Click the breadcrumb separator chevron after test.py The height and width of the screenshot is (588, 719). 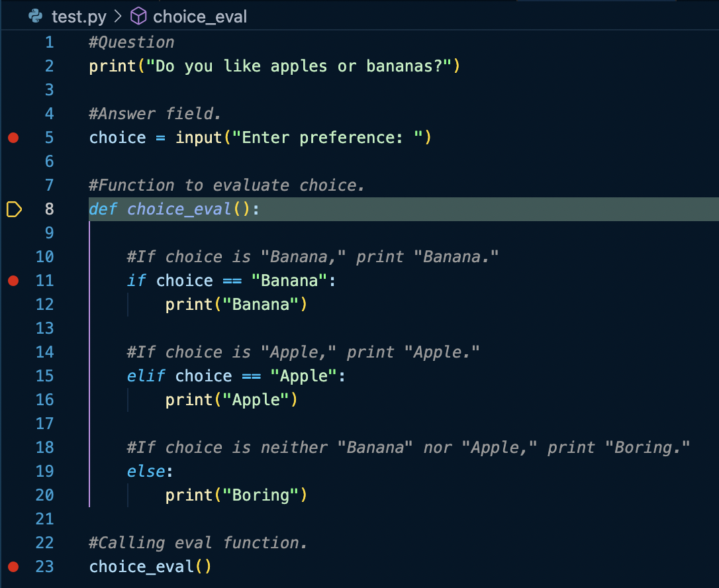119,16
